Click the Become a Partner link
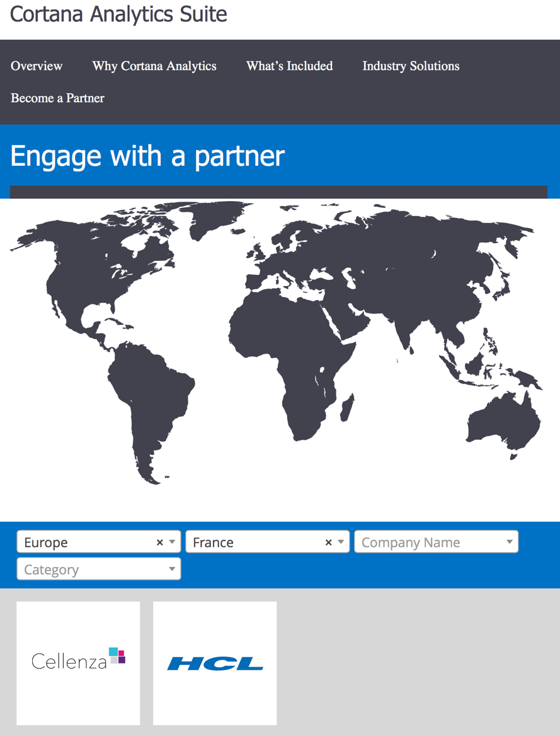 [57, 98]
